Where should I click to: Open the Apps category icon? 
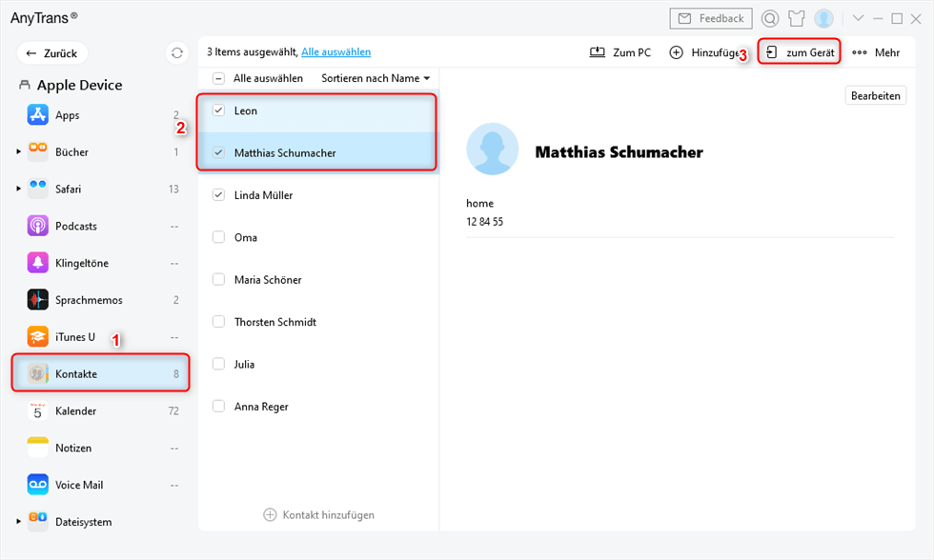point(38,115)
